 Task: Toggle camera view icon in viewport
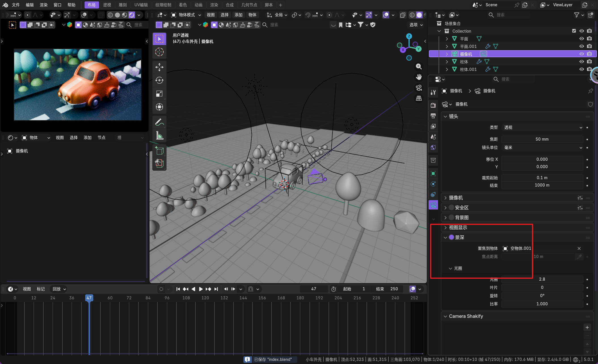(419, 88)
